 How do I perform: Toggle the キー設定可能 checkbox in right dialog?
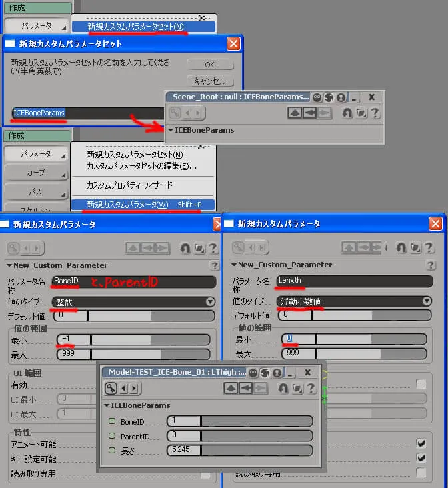tap(421, 458)
